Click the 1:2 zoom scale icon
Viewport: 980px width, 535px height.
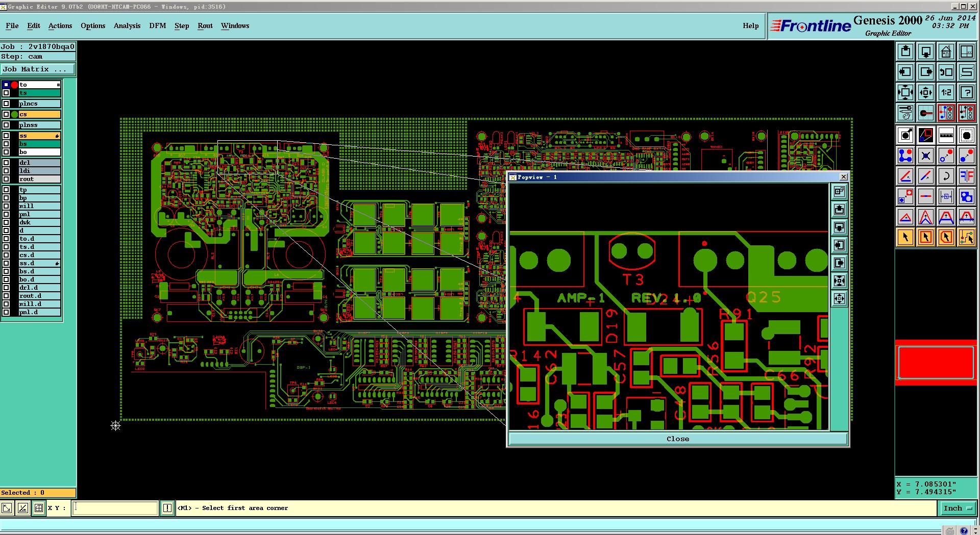click(x=946, y=92)
